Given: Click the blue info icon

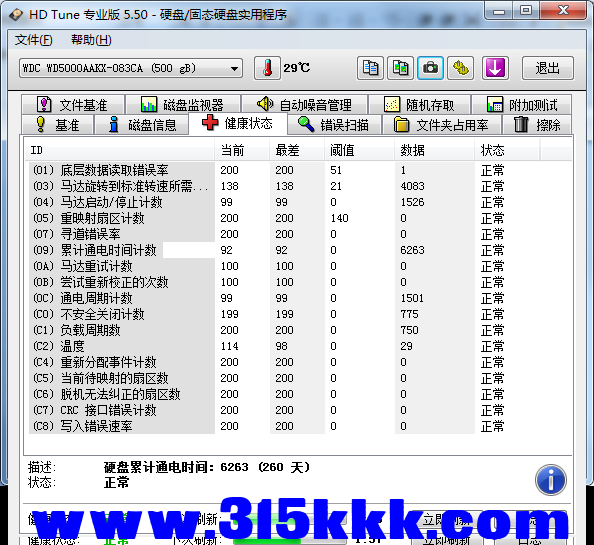Looking at the screenshot, I should [x=551, y=480].
